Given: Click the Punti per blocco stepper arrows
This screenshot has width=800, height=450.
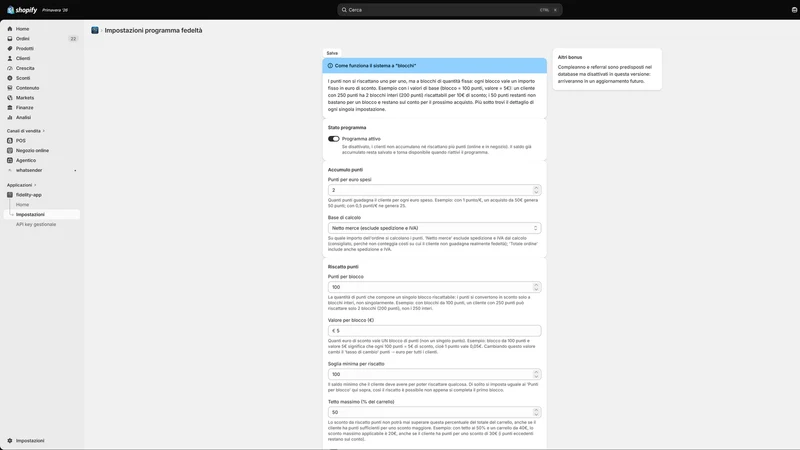Looking at the screenshot, I should coord(536,287).
